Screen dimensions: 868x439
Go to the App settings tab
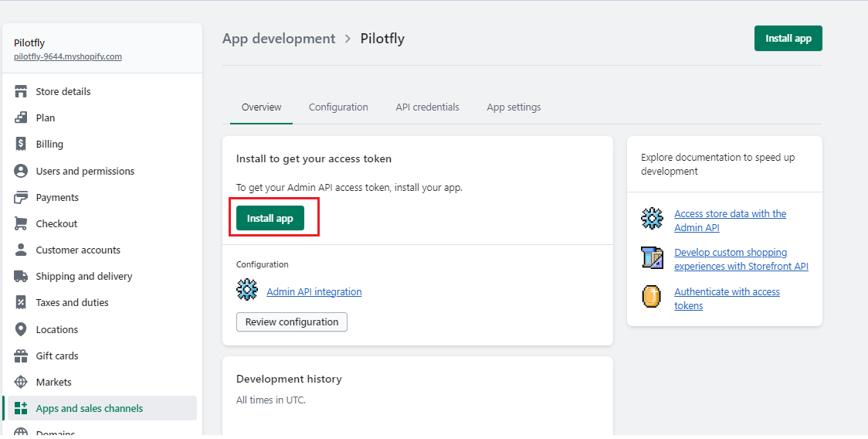[514, 107]
